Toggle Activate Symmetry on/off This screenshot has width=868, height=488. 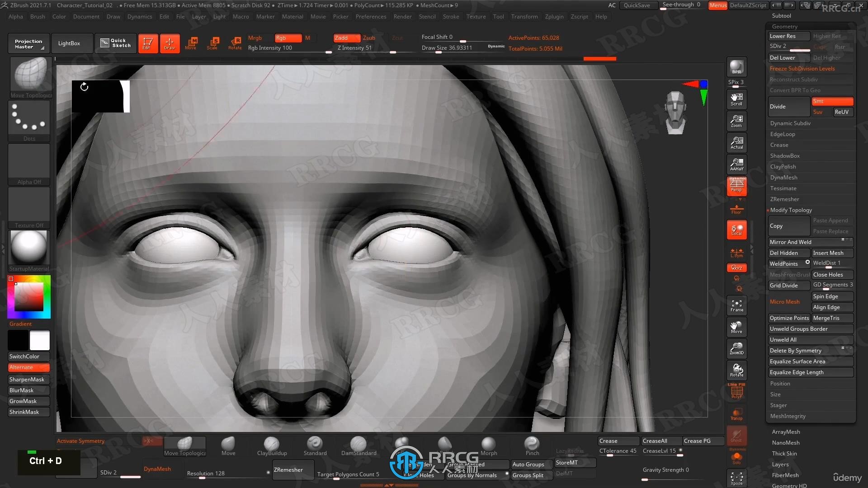79,441
